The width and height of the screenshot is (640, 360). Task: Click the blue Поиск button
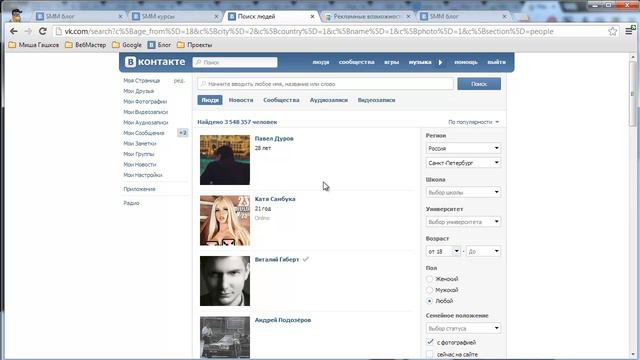(x=479, y=84)
